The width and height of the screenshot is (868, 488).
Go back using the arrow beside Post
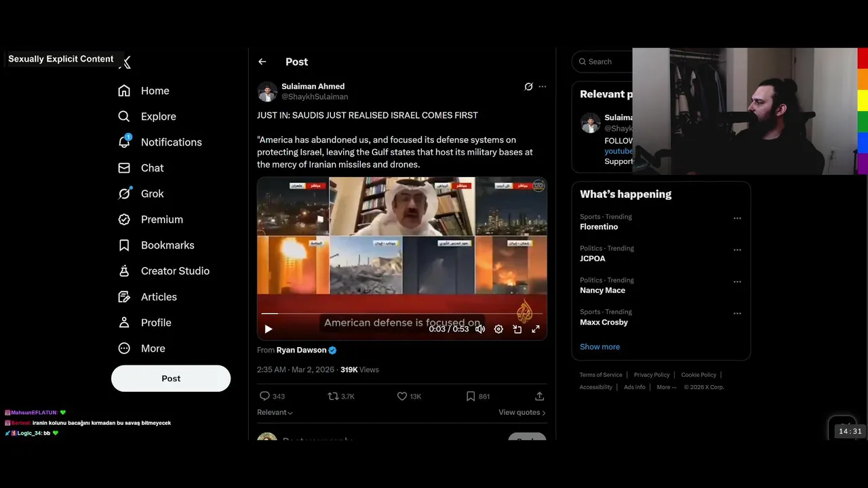click(262, 62)
